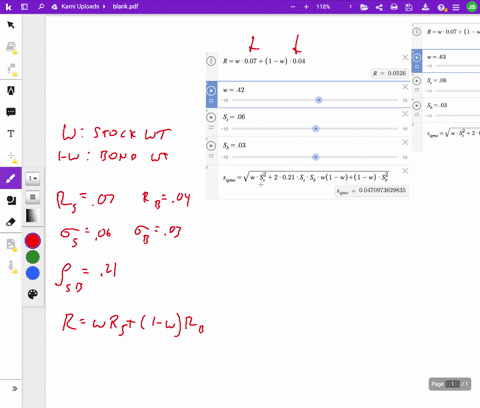Viewport: 480px width, 408px height.
Task: Toggle play animation for S_s slider
Action: pos(211,117)
